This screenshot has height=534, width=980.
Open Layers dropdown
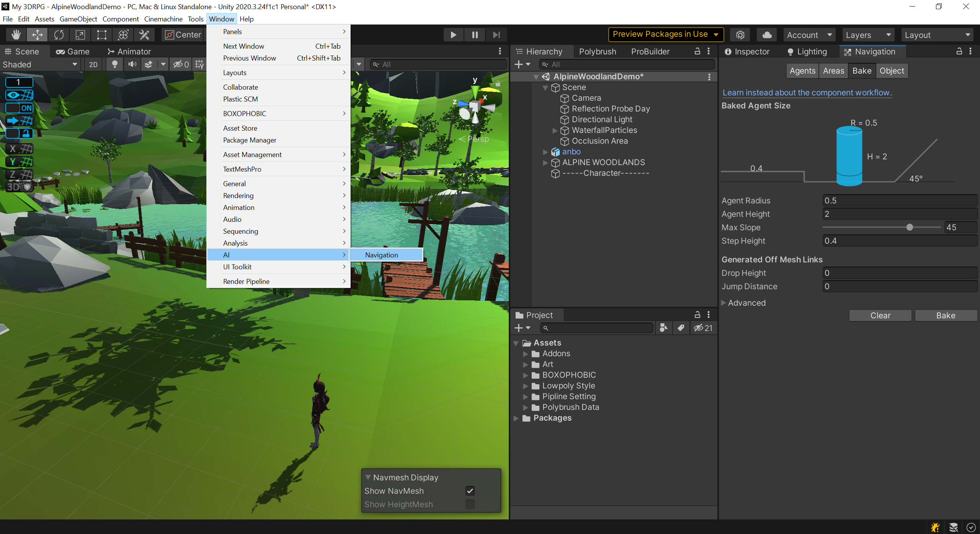pyautogui.click(x=869, y=35)
